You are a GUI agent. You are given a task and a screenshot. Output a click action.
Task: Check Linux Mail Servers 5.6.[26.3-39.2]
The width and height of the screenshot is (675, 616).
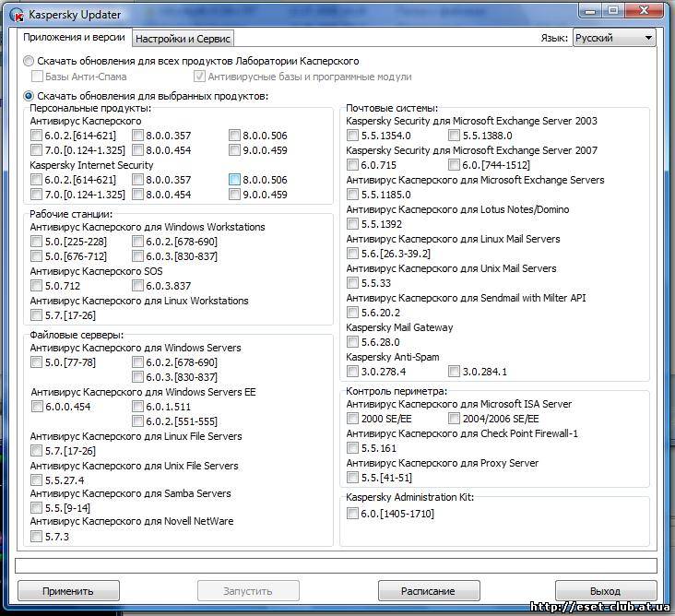pyautogui.click(x=352, y=253)
